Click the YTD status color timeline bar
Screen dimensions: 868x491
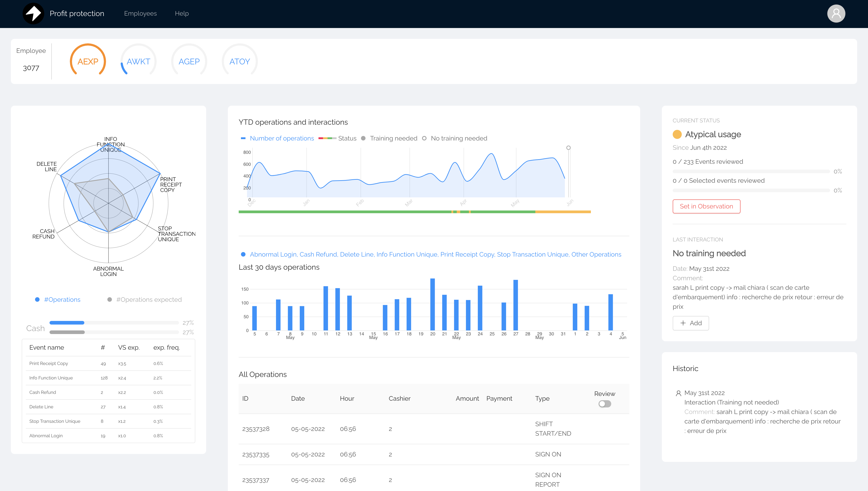(x=414, y=212)
